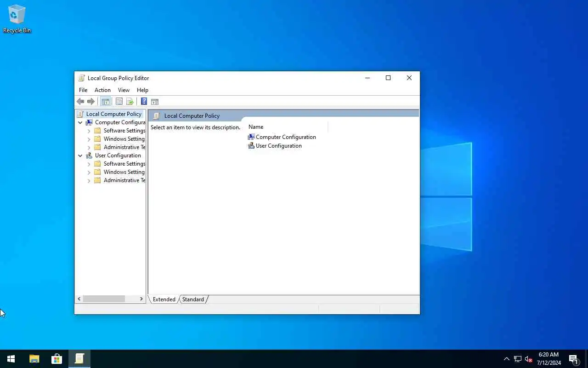The width and height of the screenshot is (588, 368).
Task: Expand Administrative Templates under Computer Configuration
Action: [x=89, y=148]
